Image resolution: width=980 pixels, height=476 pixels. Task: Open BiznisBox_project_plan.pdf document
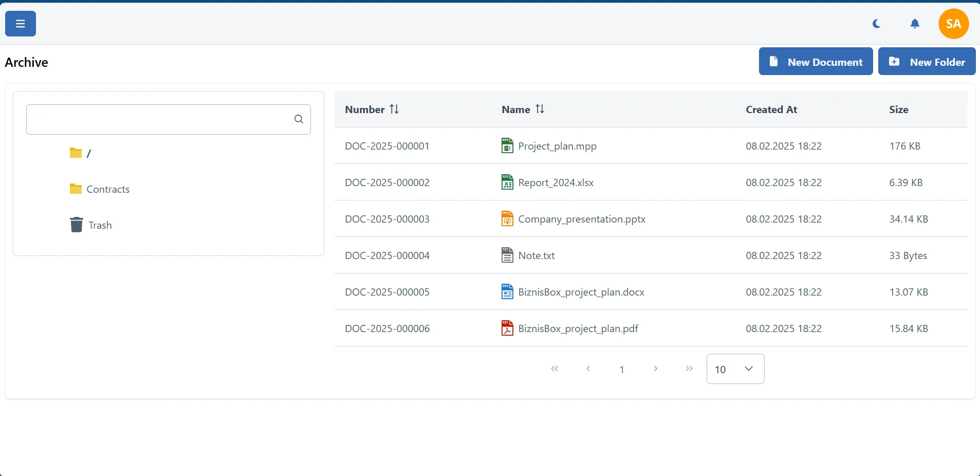click(578, 328)
